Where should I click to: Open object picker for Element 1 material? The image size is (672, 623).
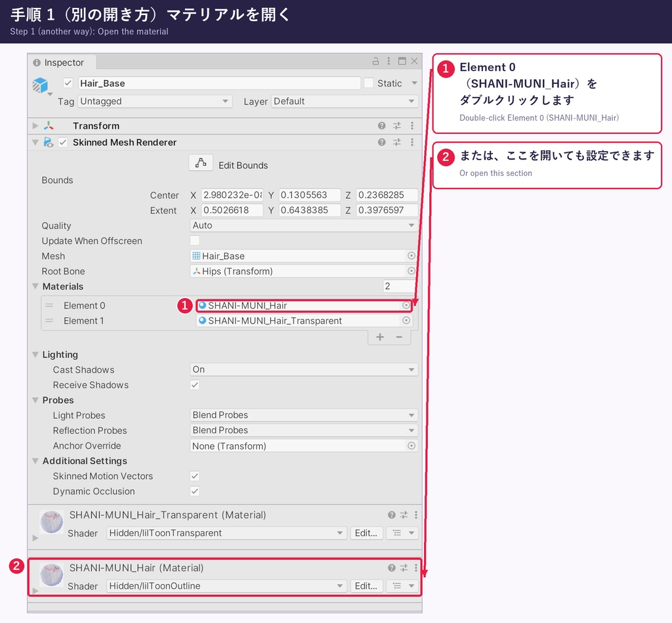click(406, 320)
